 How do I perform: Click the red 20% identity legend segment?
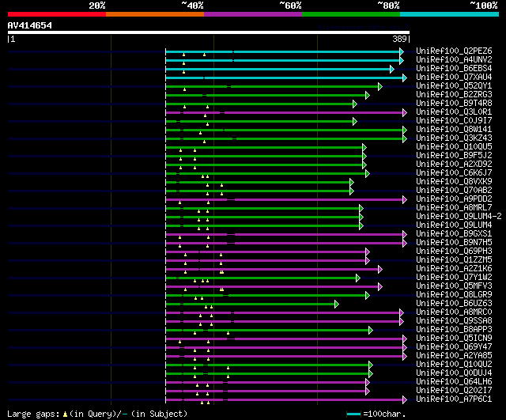tap(57, 14)
